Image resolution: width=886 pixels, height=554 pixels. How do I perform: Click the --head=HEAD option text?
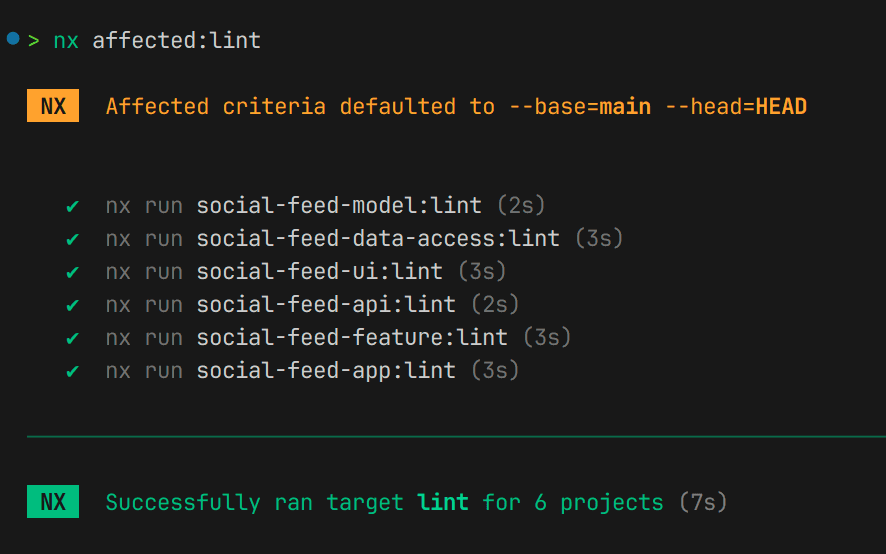tap(735, 106)
